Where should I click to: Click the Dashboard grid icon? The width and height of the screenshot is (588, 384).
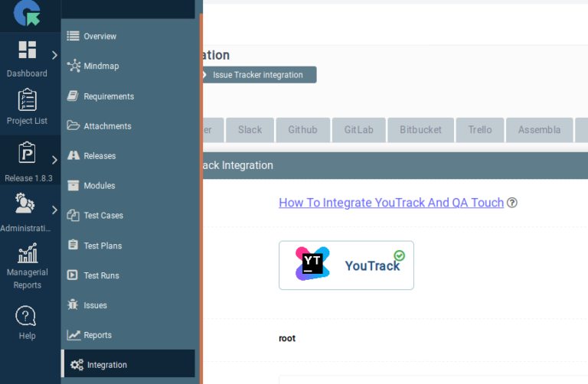pos(27,50)
